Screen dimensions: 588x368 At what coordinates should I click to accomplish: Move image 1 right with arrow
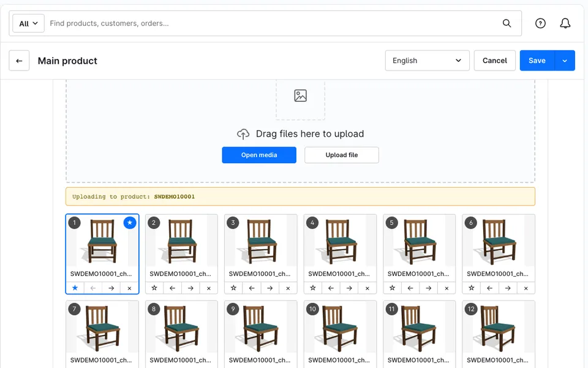coord(111,288)
